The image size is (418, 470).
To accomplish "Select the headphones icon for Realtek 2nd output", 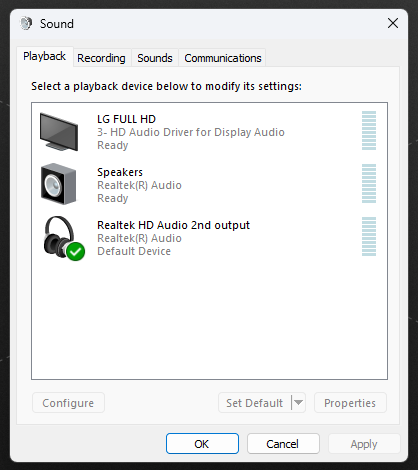I will pyautogui.click(x=60, y=237).
